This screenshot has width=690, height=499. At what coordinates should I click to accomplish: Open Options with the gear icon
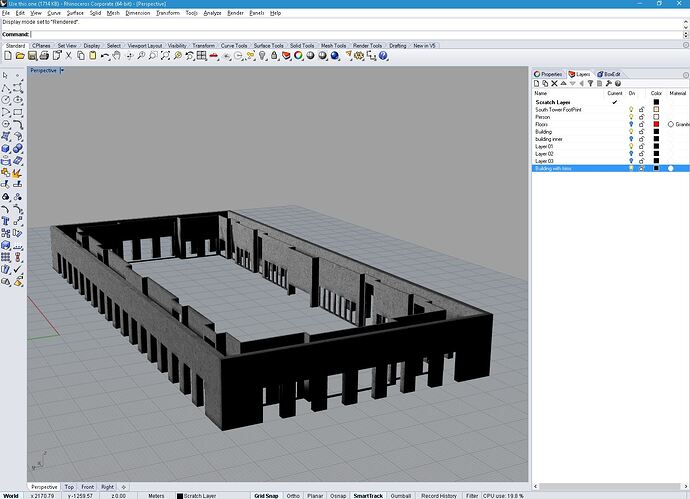click(359, 56)
